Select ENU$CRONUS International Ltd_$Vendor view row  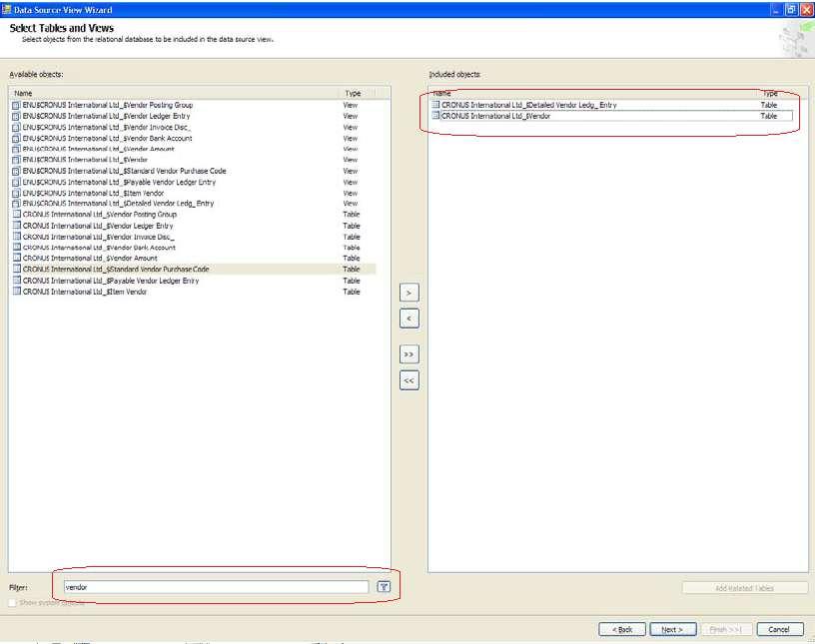point(194,160)
